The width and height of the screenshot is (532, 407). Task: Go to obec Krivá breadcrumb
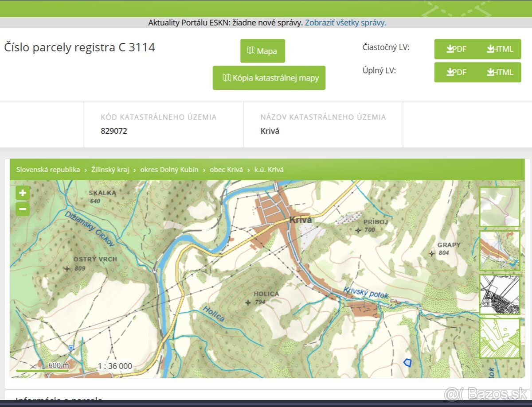pyautogui.click(x=226, y=170)
